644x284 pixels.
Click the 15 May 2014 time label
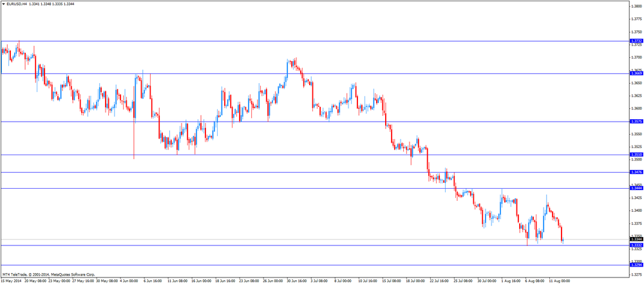pyautogui.click(x=10, y=281)
